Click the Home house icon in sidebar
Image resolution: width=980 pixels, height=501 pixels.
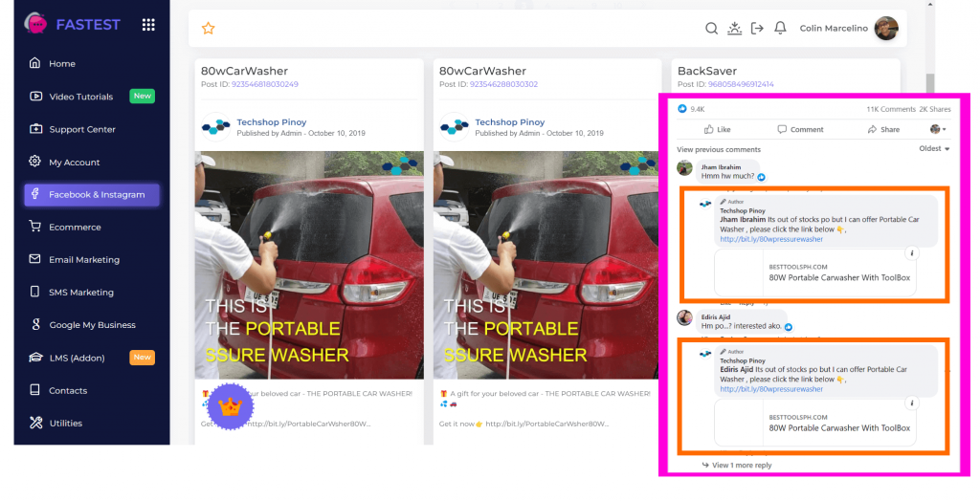pos(35,63)
